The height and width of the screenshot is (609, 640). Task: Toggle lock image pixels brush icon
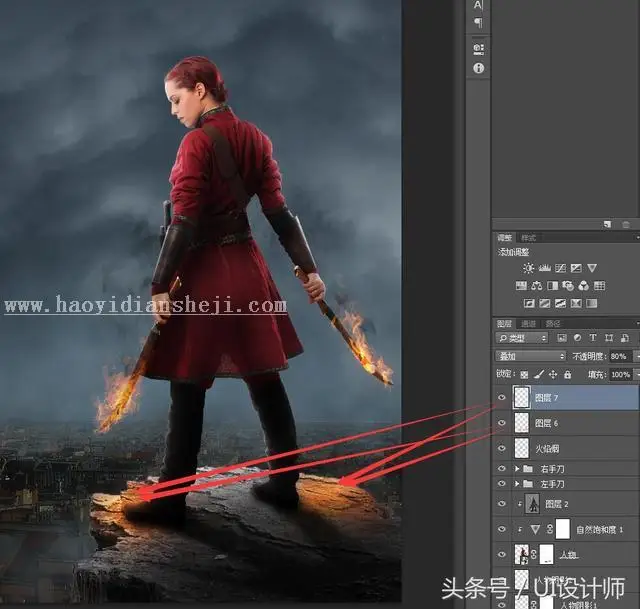[x=539, y=374]
